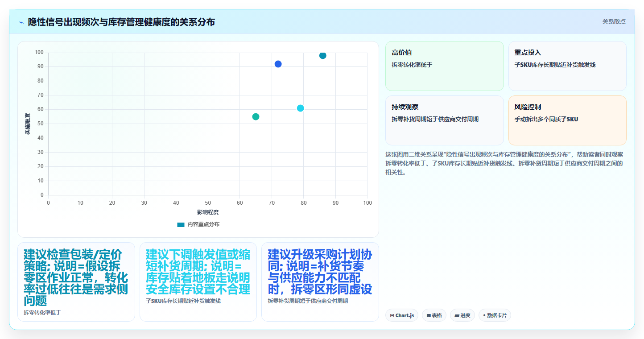This screenshot has height=339, width=644.
Task: Click the y-axis tick value 100
Action: [39, 53]
